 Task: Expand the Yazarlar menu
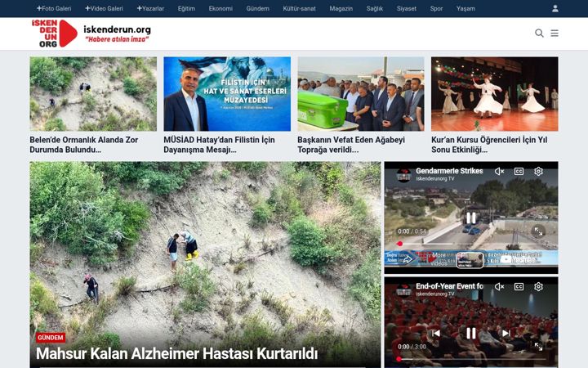click(150, 8)
